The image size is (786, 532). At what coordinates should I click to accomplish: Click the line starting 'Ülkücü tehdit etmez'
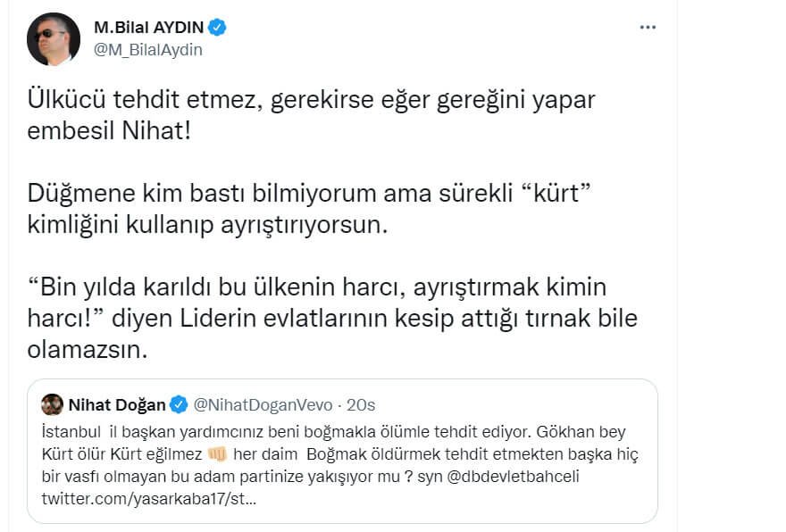(x=310, y=99)
